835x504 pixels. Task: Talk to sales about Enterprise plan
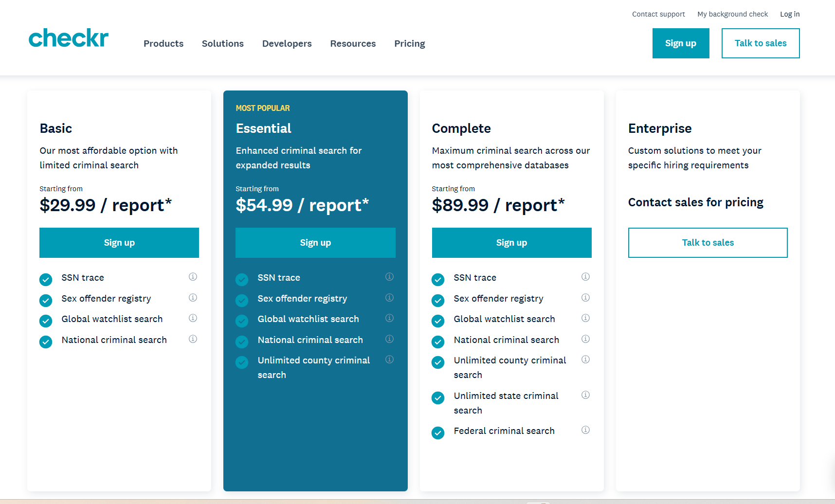[x=708, y=243]
